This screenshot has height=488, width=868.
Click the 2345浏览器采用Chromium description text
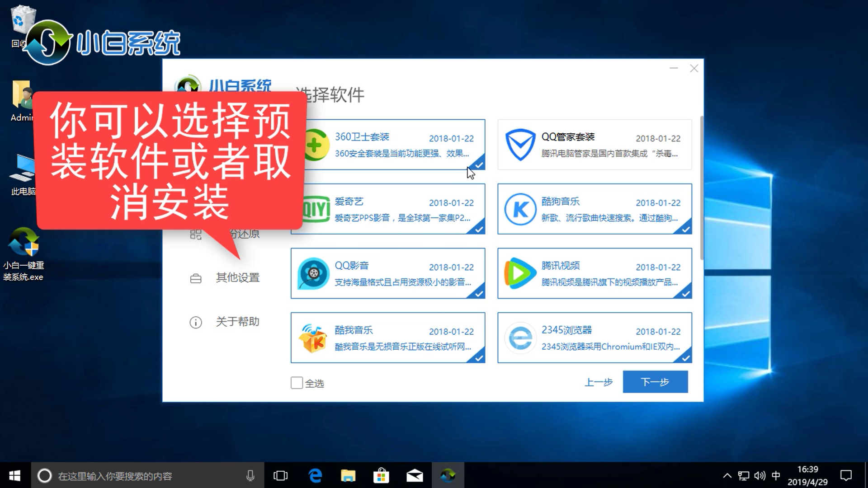[x=610, y=347]
